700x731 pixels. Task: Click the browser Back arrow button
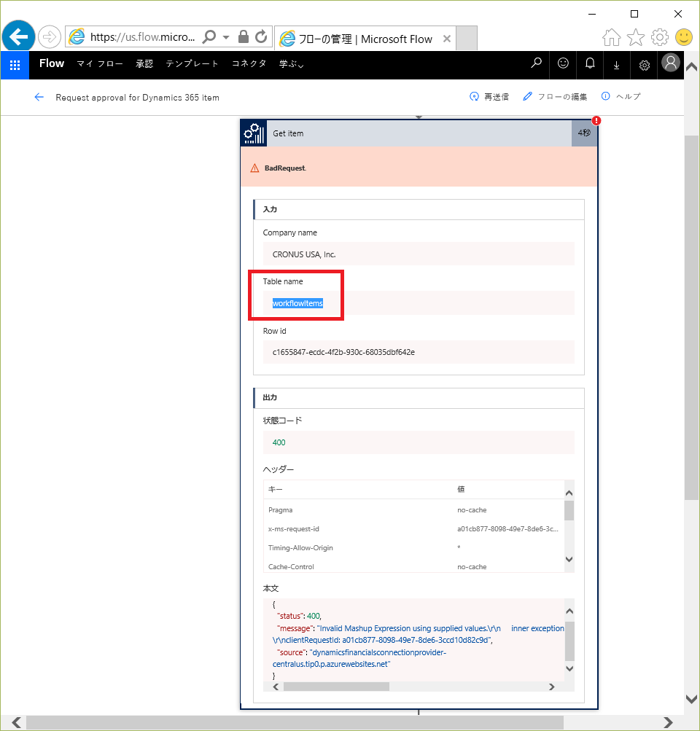click(18, 36)
